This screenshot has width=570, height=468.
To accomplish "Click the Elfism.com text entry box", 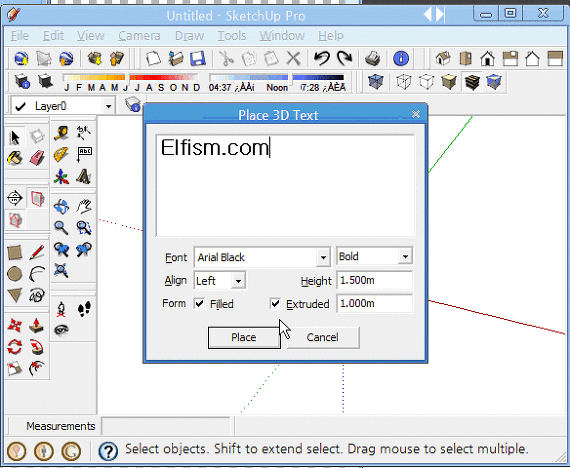I will (285, 186).
